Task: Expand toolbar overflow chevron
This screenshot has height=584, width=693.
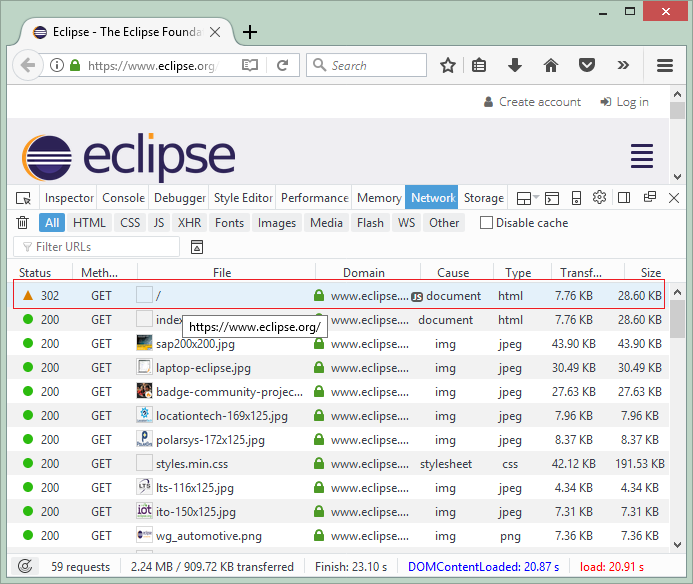Action: tap(623, 65)
